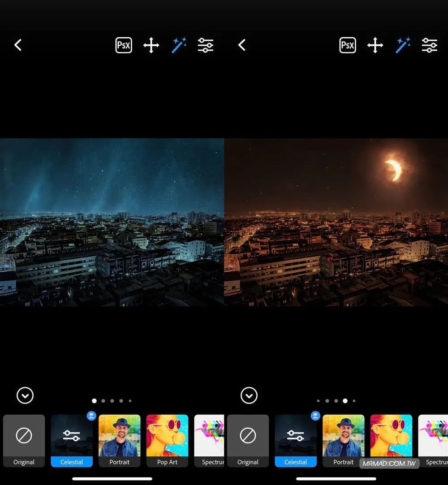This screenshot has height=485, width=448.
Task: Tap the home indicator bar in left screen
Action: [x=112, y=478]
